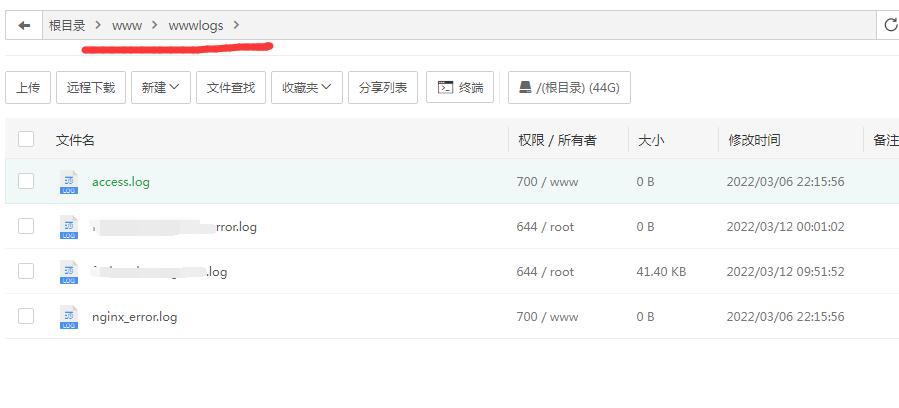Image resolution: width=899 pixels, height=408 pixels.
Task: Click the terminal icon on the 终端 button
Action: [x=445, y=88]
